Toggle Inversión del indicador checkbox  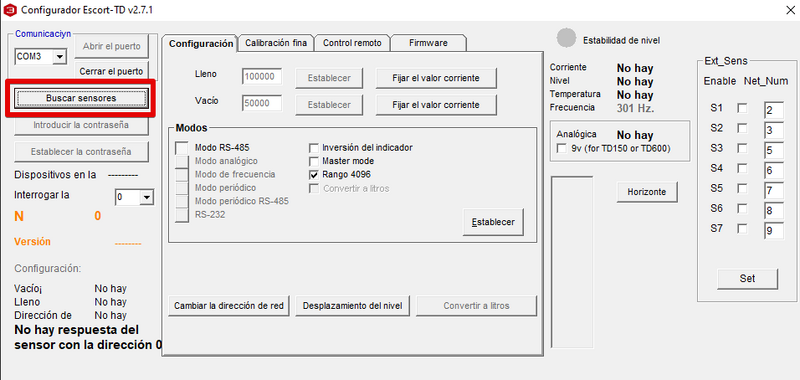(314, 148)
